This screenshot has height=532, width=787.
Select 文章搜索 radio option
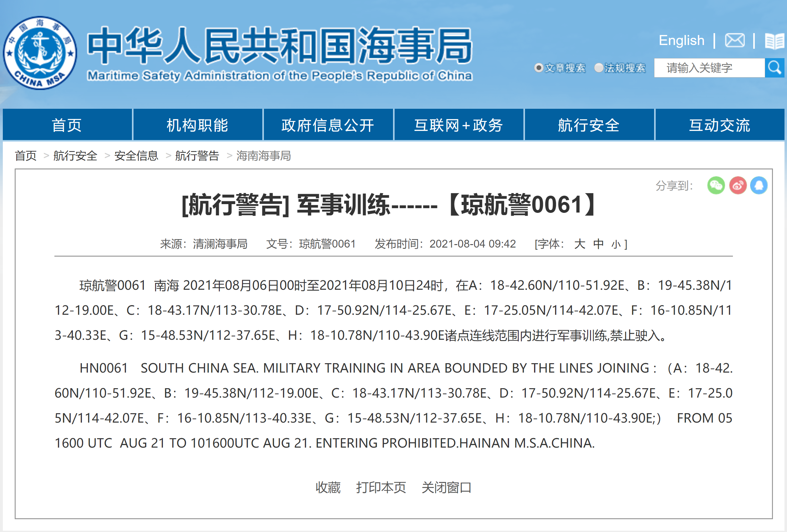click(x=538, y=68)
